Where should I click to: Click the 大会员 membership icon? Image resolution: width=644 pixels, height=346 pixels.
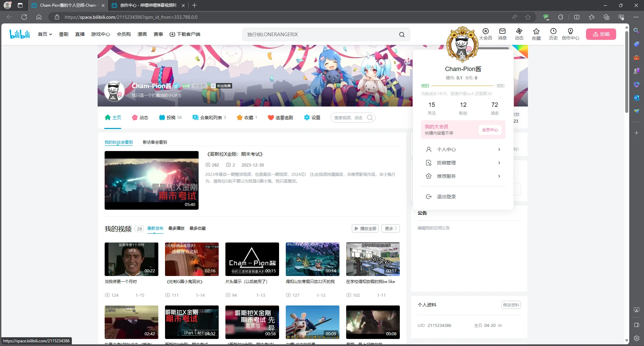click(x=486, y=34)
